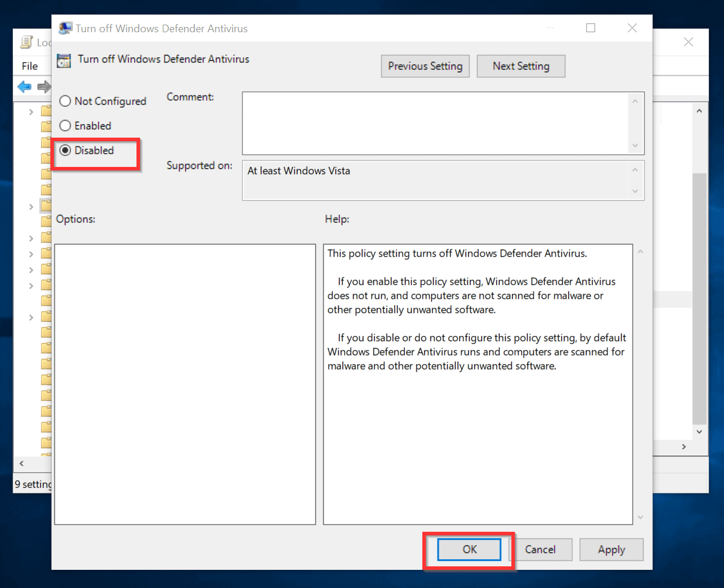Click the Next Setting button
Viewport: 724px width, 588px height.
click(x=521, y=66)
